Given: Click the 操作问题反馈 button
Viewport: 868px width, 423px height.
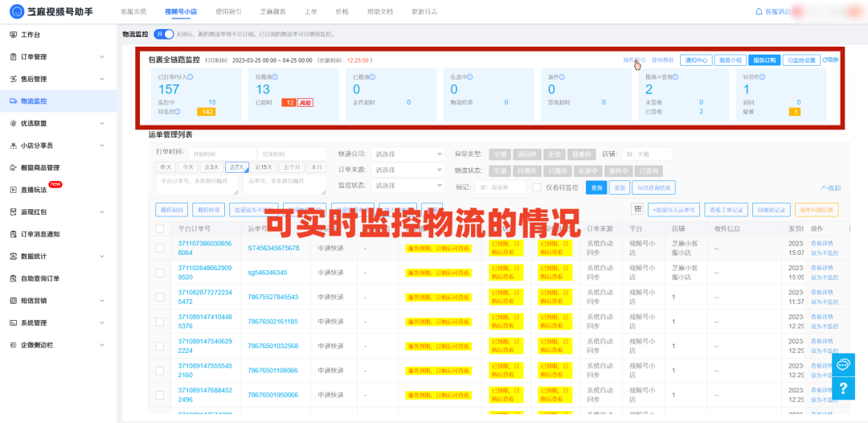Looking at the screenshot, I should 817,209.
